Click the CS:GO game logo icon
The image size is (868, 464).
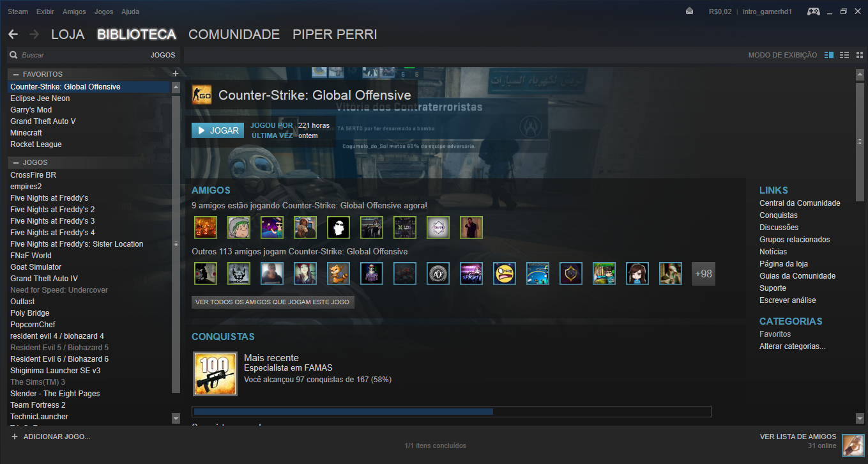pyautogui.click(x=202, y=95)
